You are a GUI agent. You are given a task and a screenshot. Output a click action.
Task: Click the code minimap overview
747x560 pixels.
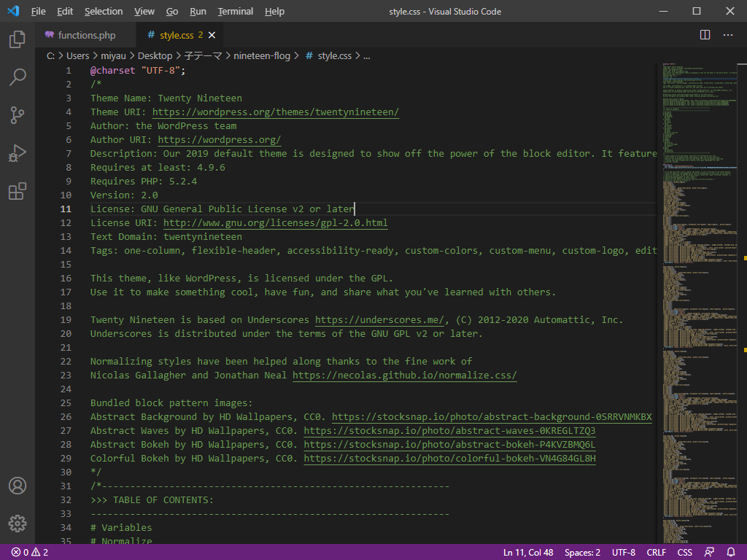[700, 303]
